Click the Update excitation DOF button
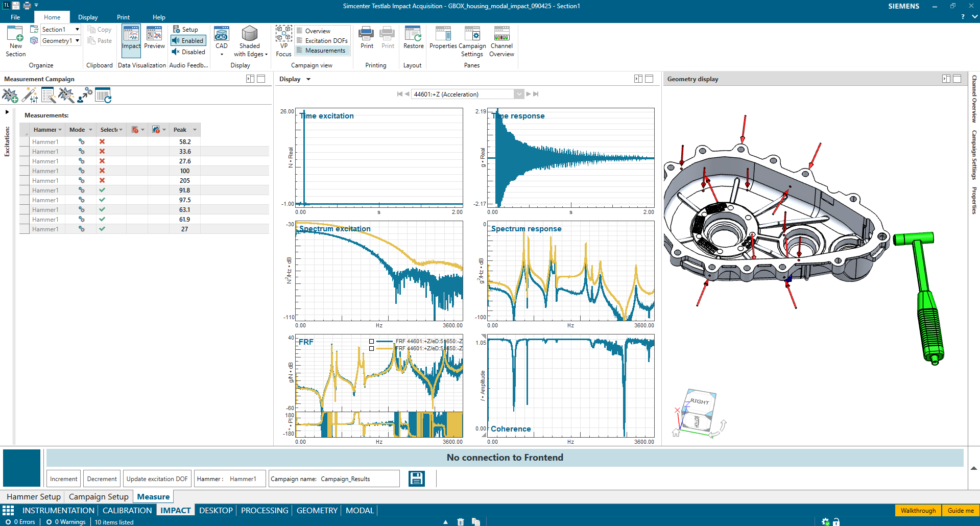Viewport: 980px width, 526px height. (157, 479)
